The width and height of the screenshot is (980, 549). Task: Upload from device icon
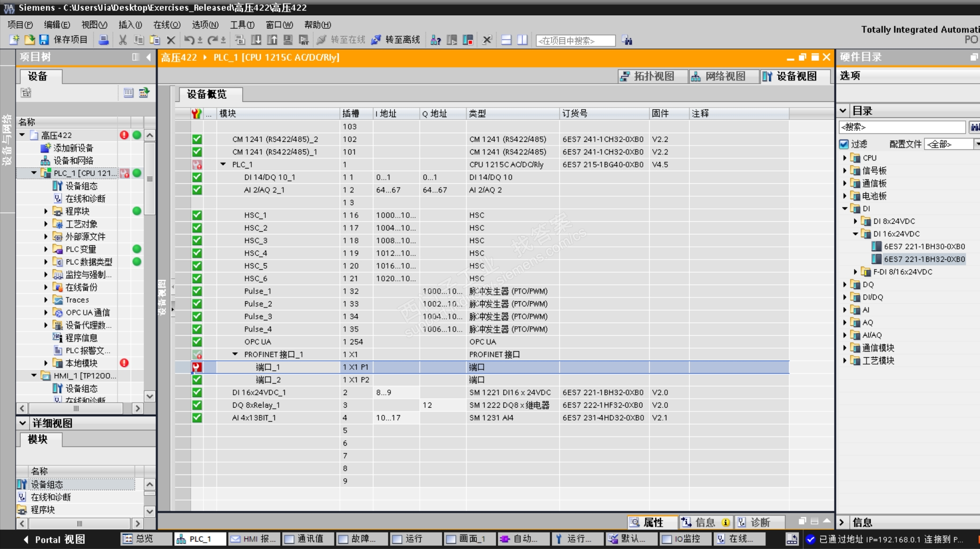coord(272,40)
